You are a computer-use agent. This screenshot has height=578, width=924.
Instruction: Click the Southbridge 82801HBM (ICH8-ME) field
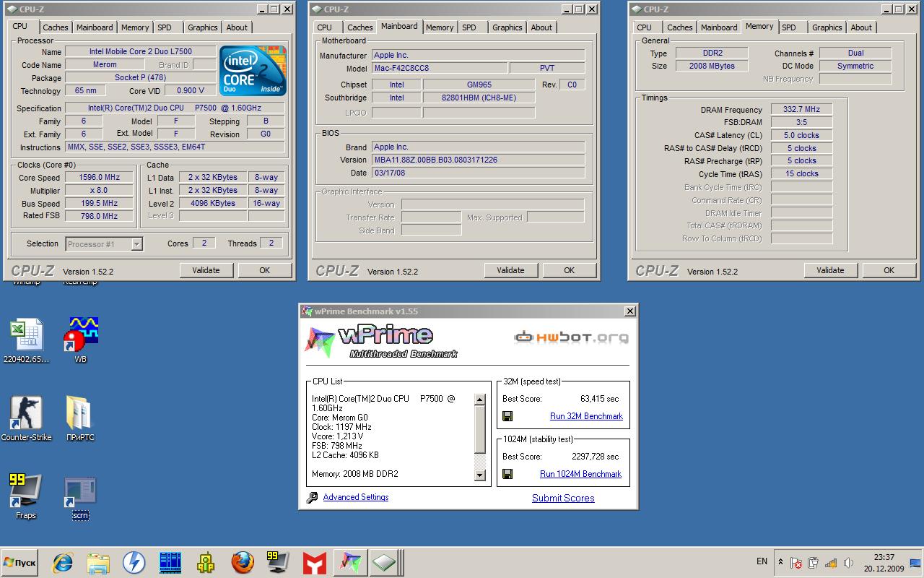click(x=479, y=98)
